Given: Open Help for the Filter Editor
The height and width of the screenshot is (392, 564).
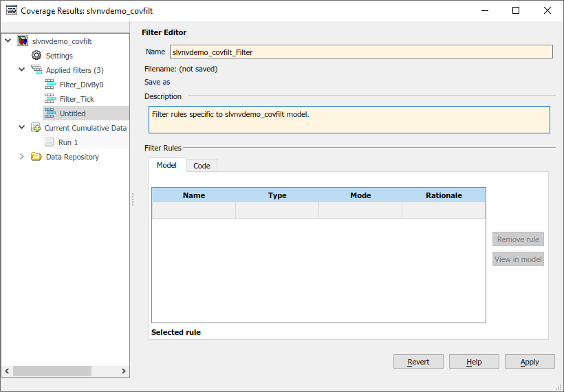Looking at the screenshot, I should click(474, 362).
